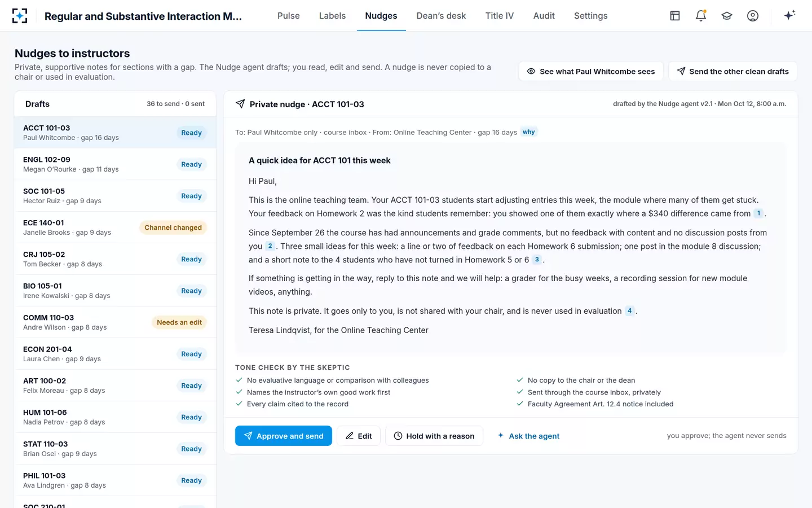Switch to the Labels tab
Viewport: 812px width, 508px height.
point(332,16)
